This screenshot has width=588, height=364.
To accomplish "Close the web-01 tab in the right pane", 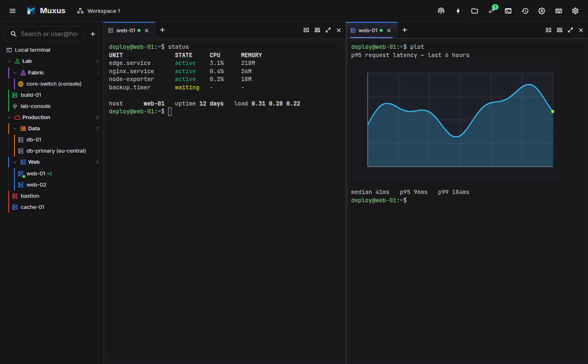I will (389, 31).
